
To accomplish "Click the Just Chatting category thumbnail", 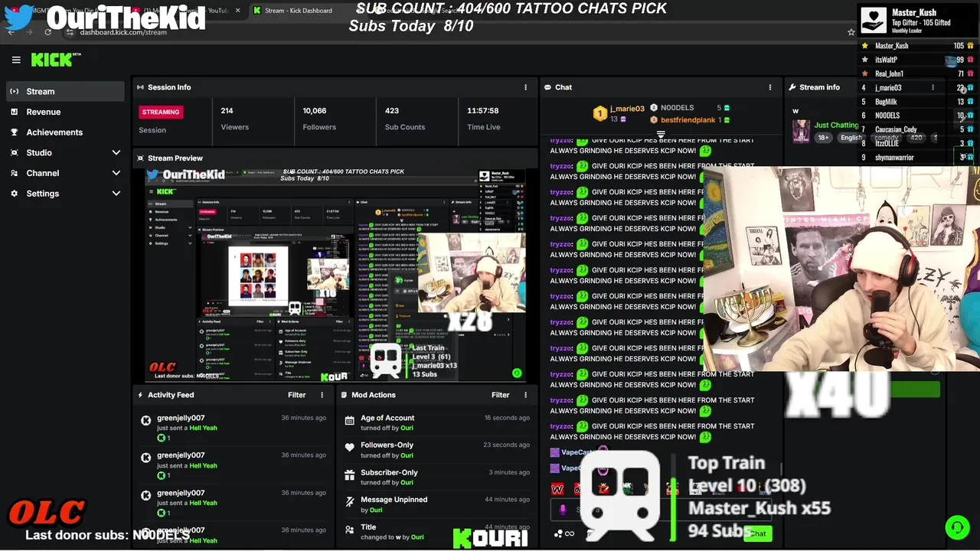I will click(801, 131).
